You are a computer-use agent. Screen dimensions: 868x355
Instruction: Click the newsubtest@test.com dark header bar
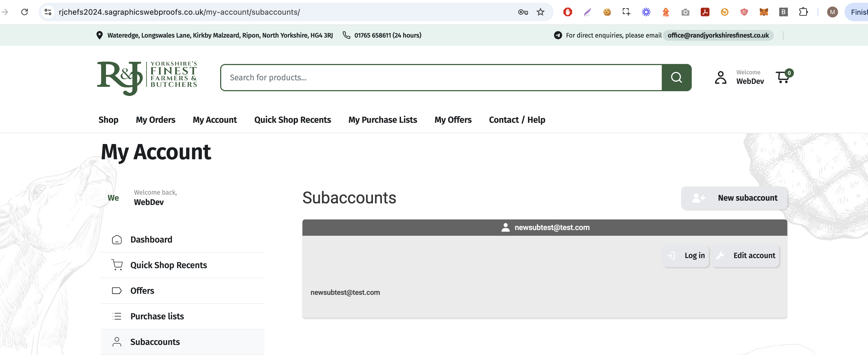coord(545,228)
